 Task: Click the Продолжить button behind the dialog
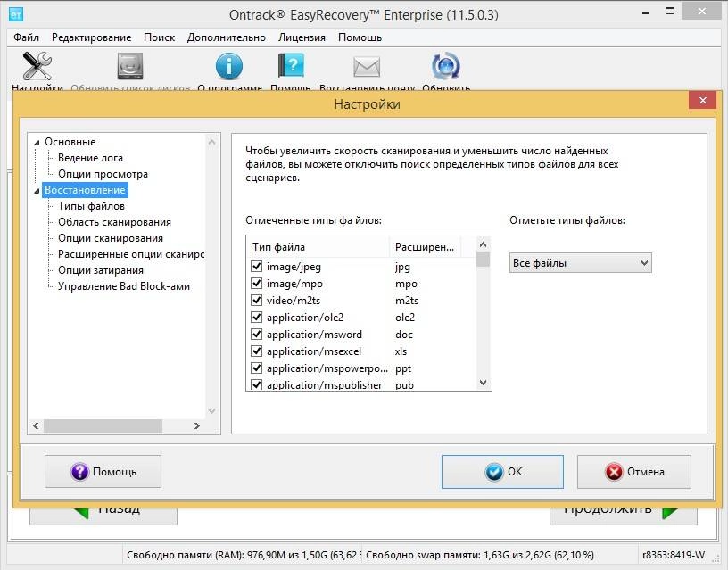tap(623, 516)
